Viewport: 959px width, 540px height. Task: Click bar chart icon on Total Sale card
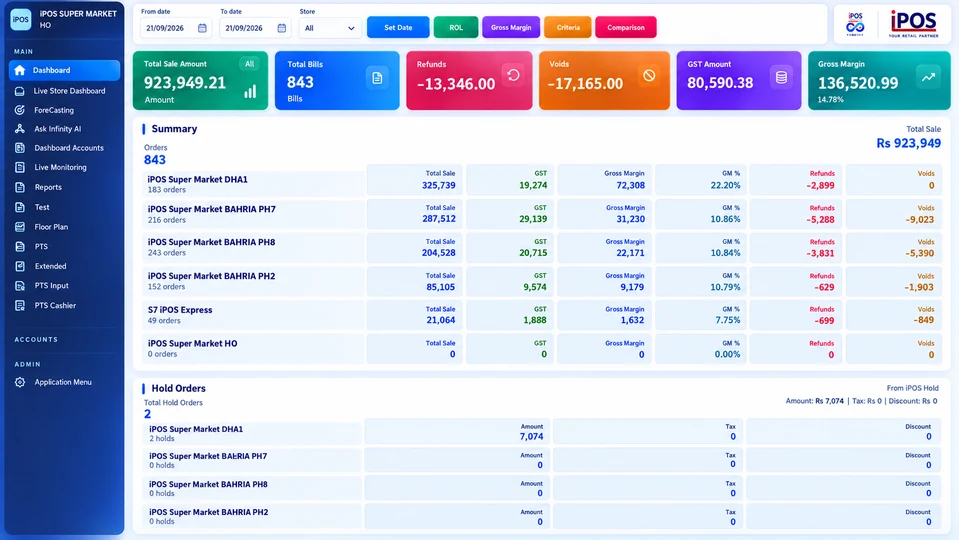(250, 92)
